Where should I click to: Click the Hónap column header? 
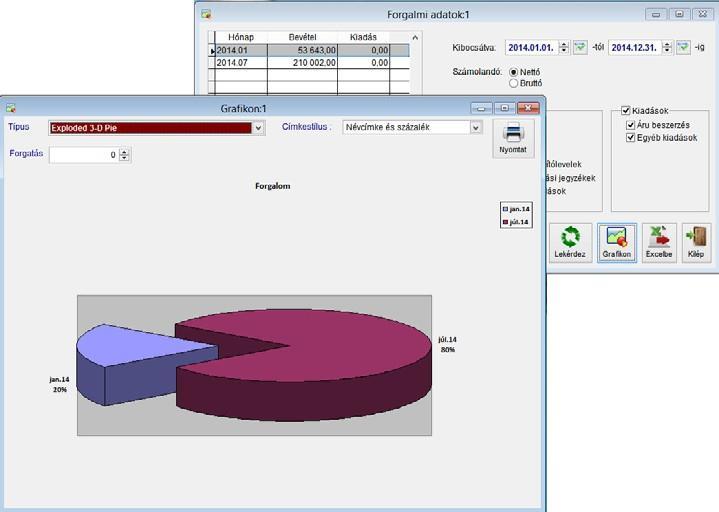(x=241, y=37)
